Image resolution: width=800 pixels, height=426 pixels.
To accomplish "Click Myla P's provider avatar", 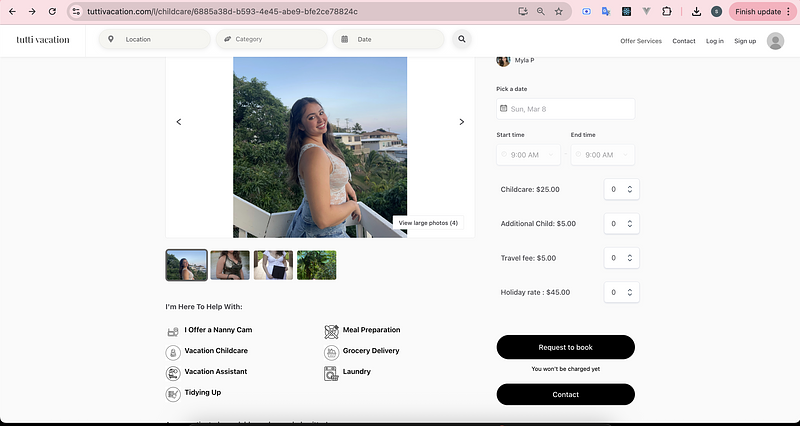I will pyautogui.click(x=504, y=60).
